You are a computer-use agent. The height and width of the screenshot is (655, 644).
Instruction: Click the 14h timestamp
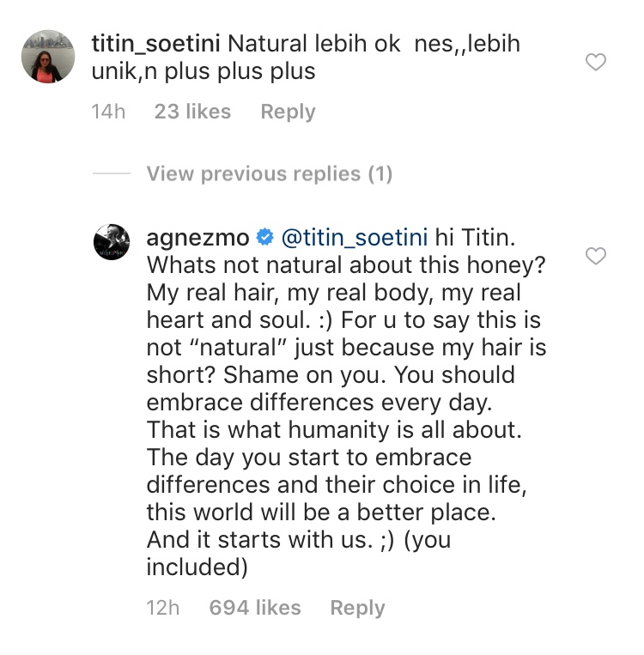108,112
